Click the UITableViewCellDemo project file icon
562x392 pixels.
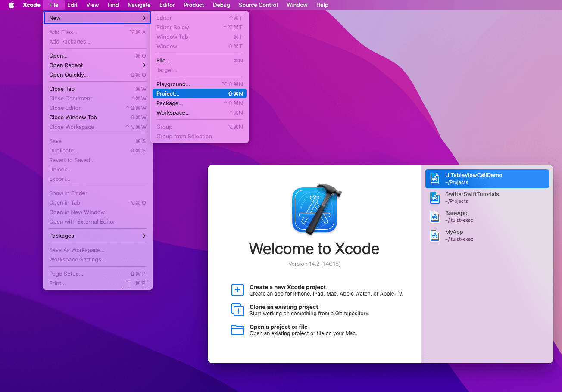tap(435, 179)
